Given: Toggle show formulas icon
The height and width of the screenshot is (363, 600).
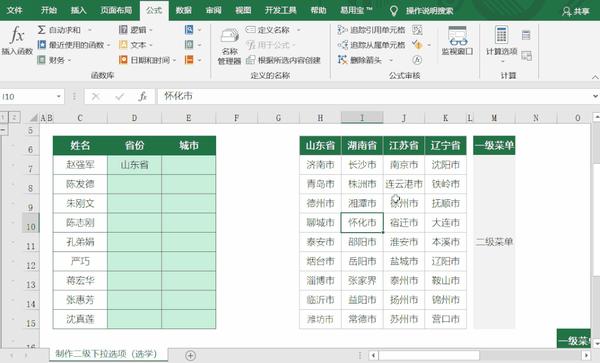Looking at the screenshot, I should point(417,30).
